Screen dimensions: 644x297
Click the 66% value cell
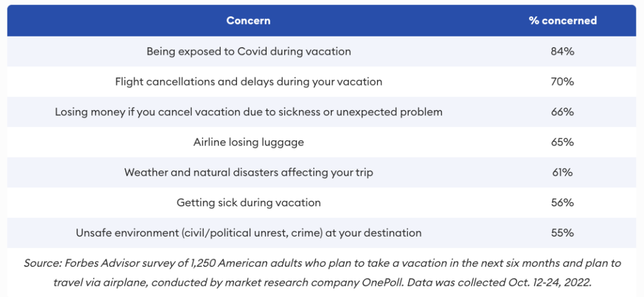[562, 112]
